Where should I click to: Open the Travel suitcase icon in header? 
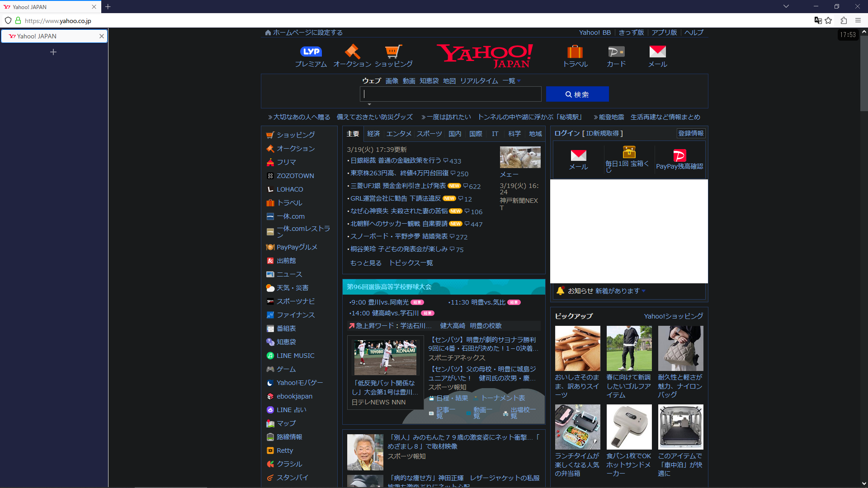(x=575, y=52)
